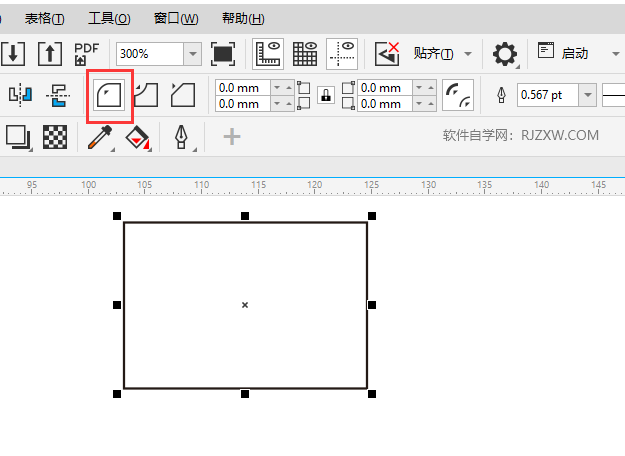Click the 300% zoom level field
Viewport: 625px width, 456px height.
[x=150, y=53]
